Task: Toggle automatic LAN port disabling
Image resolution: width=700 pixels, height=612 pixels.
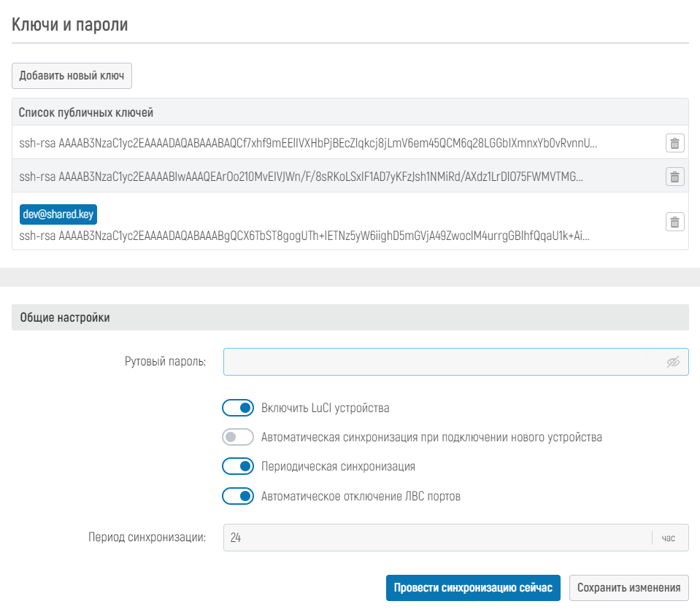Action: [x=238, y=497]
